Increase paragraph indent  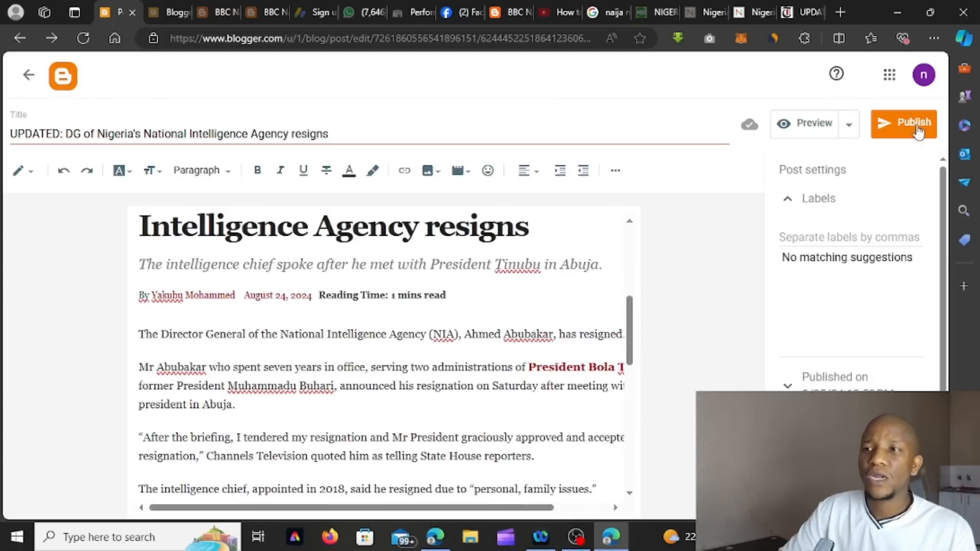coord(560,170)
